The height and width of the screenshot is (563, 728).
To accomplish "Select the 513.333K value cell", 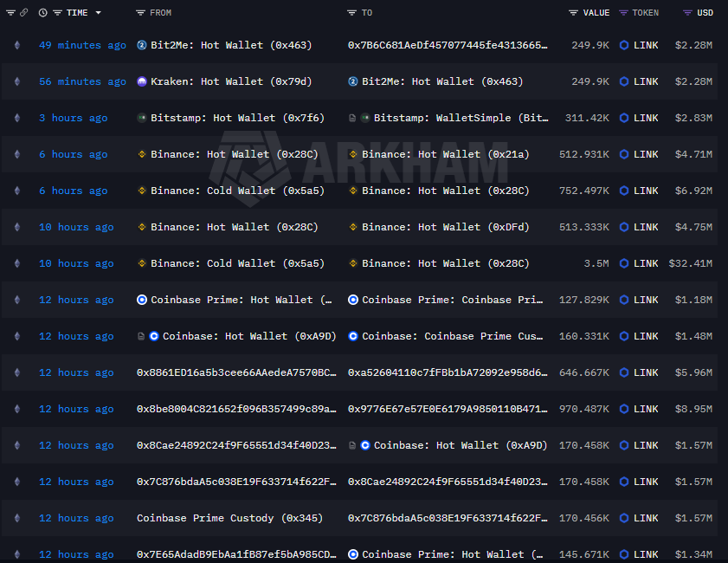I will (584, 227).
